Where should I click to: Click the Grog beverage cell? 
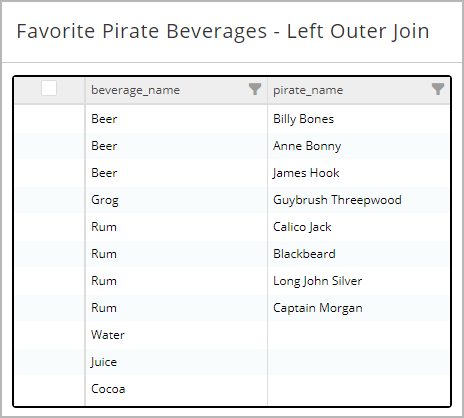(x=176, y=200)
